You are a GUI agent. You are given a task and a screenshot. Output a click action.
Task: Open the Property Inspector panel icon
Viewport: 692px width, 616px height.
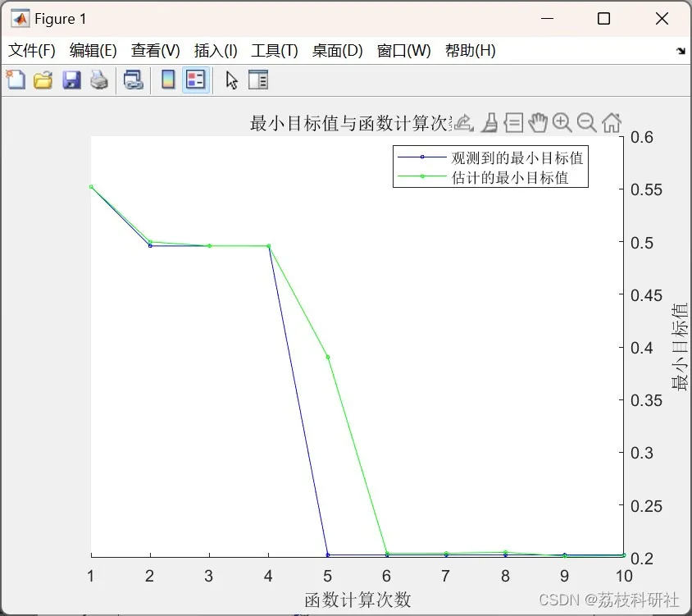[258, 80]
